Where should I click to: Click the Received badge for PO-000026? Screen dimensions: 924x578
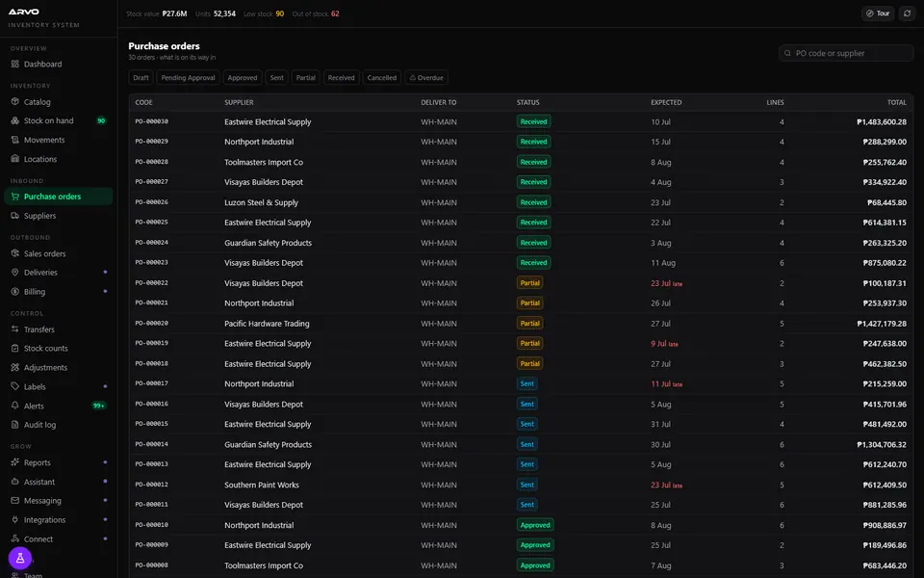pyautogui.click(x=533, y=202)
